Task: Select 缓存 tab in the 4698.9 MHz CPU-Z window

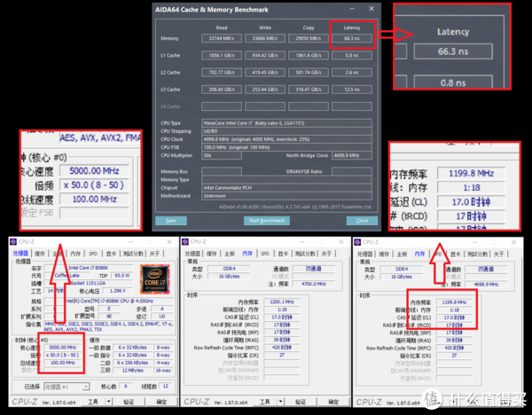Action: pos(384,254)
